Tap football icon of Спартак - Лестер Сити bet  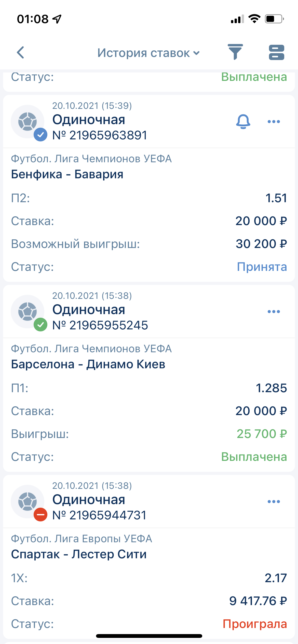[28, 502]
